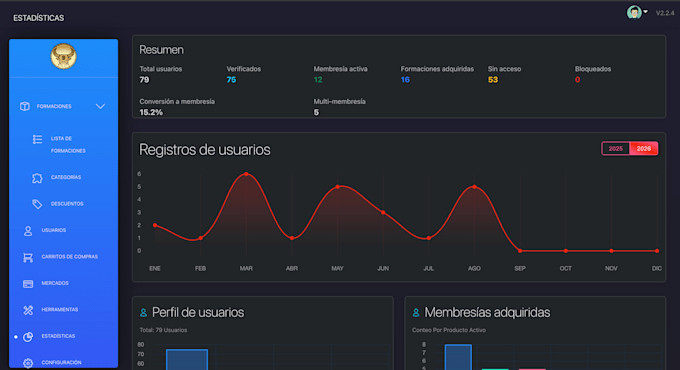This screenshot has height=370, width=680.
Task: Click the Descuentos tag icon
Action: [x=37, y=204]
